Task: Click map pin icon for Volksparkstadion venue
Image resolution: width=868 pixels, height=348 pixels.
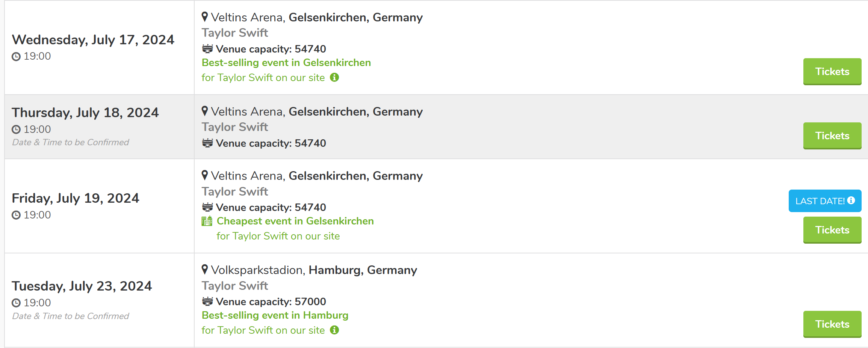Action: click(x=205, y=270)
